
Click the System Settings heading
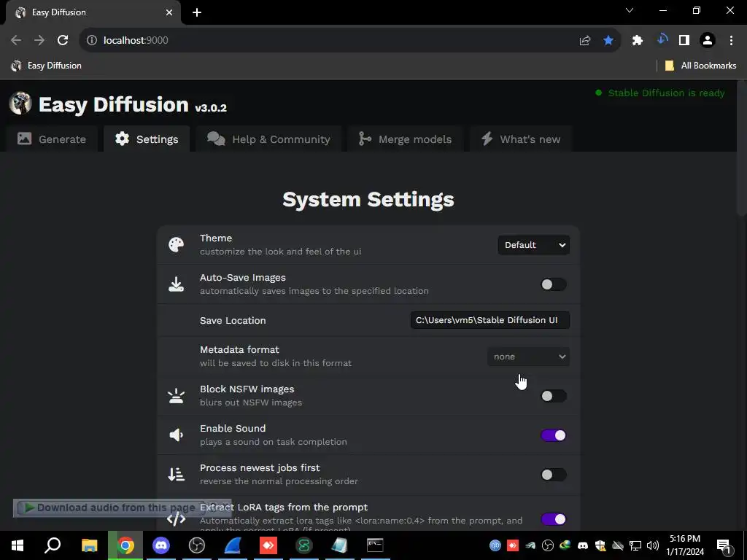[x=368, y=200]
